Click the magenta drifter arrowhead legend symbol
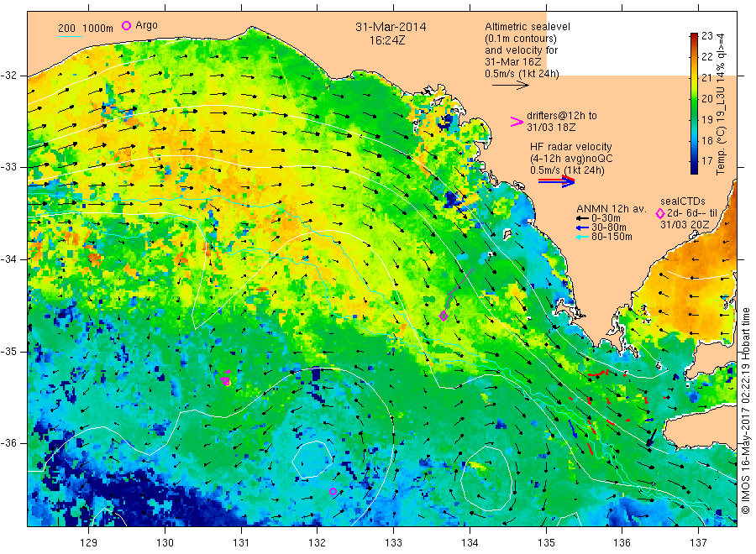The width and height of the screenshot is (756, 554). point(517,122)
